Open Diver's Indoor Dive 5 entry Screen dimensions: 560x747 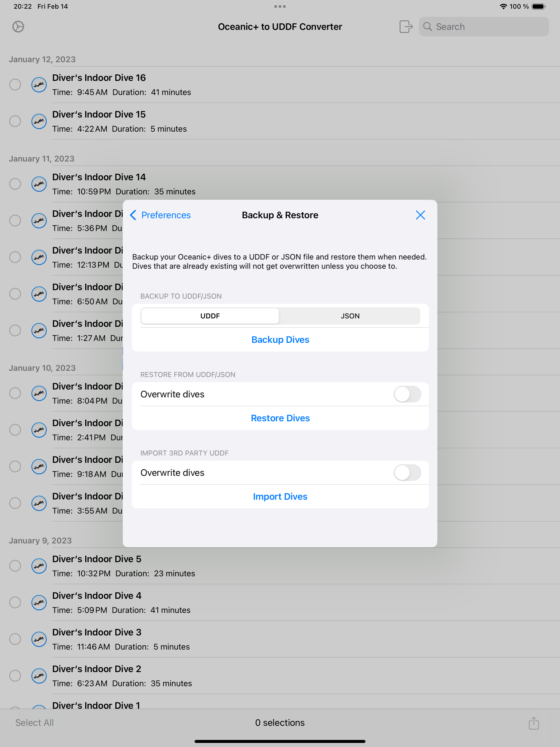click(280, 566)
